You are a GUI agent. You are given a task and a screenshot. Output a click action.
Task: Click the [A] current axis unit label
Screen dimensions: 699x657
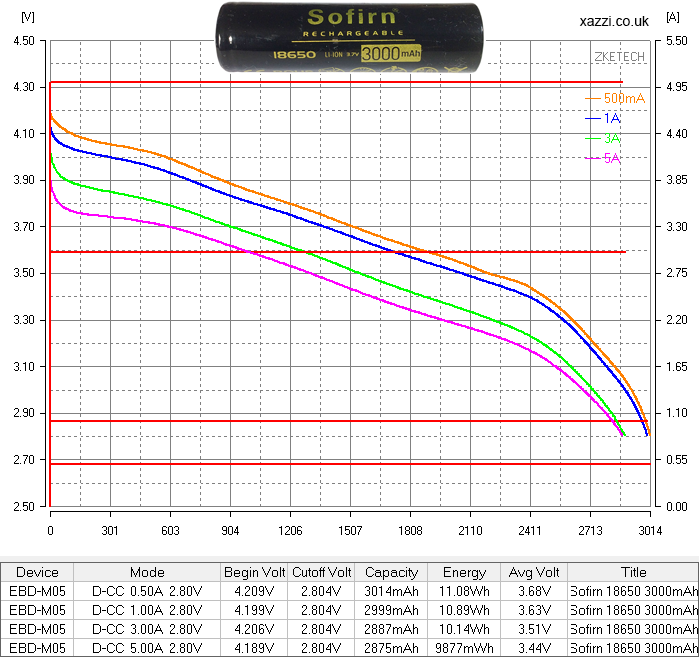coord(673,17)
